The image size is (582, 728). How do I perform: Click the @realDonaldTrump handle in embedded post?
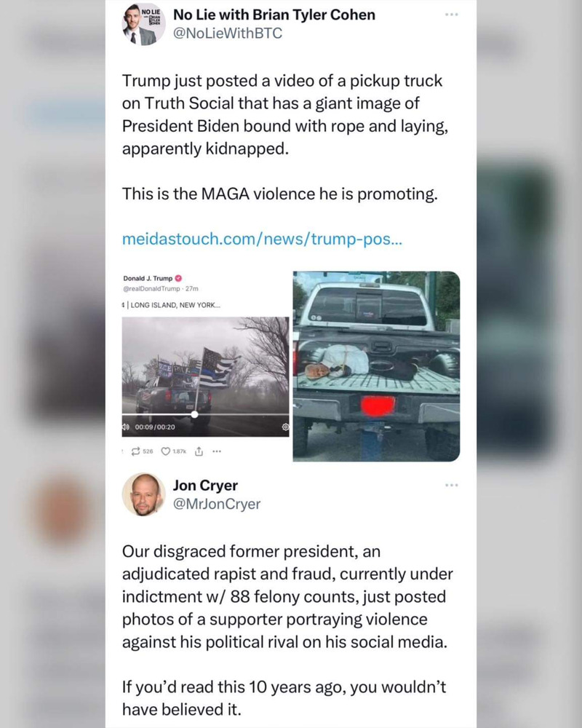(x=151, y=289)
